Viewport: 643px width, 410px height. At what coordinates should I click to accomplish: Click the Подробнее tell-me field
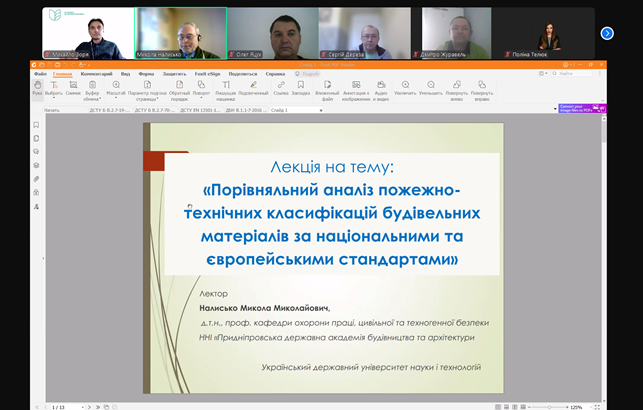pos(308,74)
